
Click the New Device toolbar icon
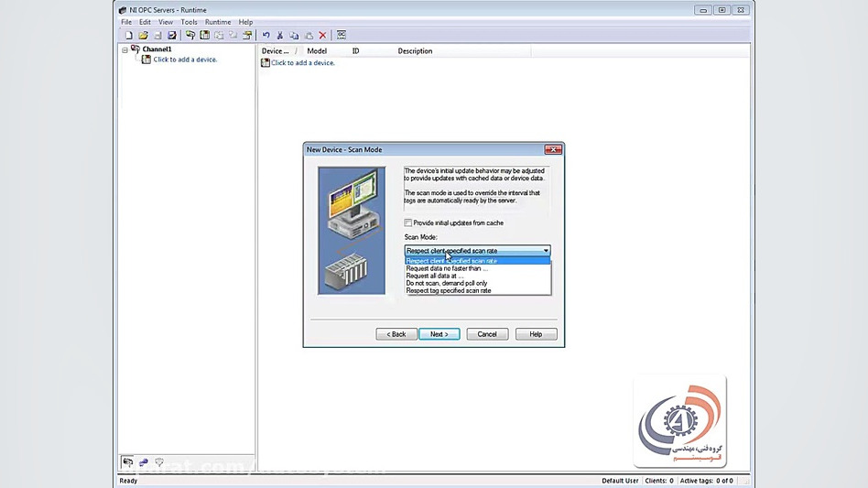(205, 36)
